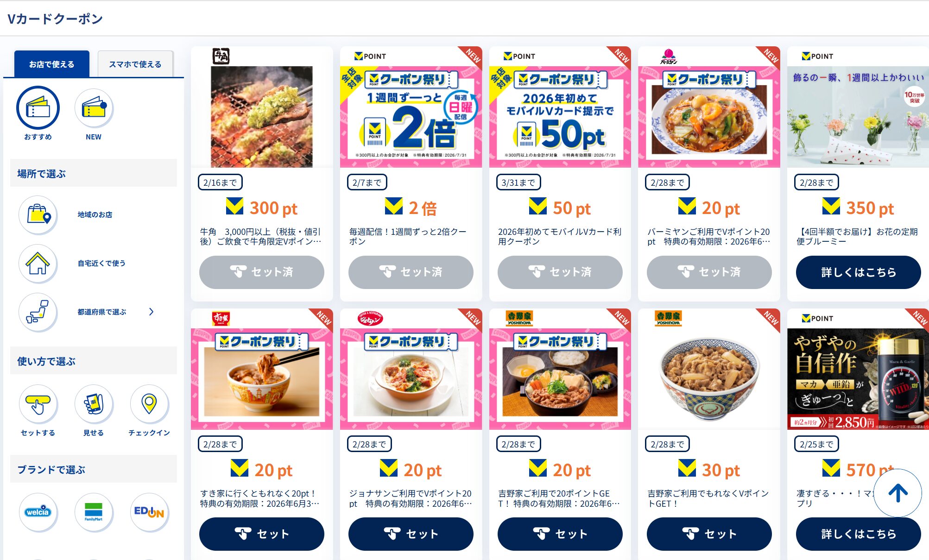Click the セットする usage icon
The height and width of the screenshot is (560, 929).
pyautogui.click(x=38, y=404)
